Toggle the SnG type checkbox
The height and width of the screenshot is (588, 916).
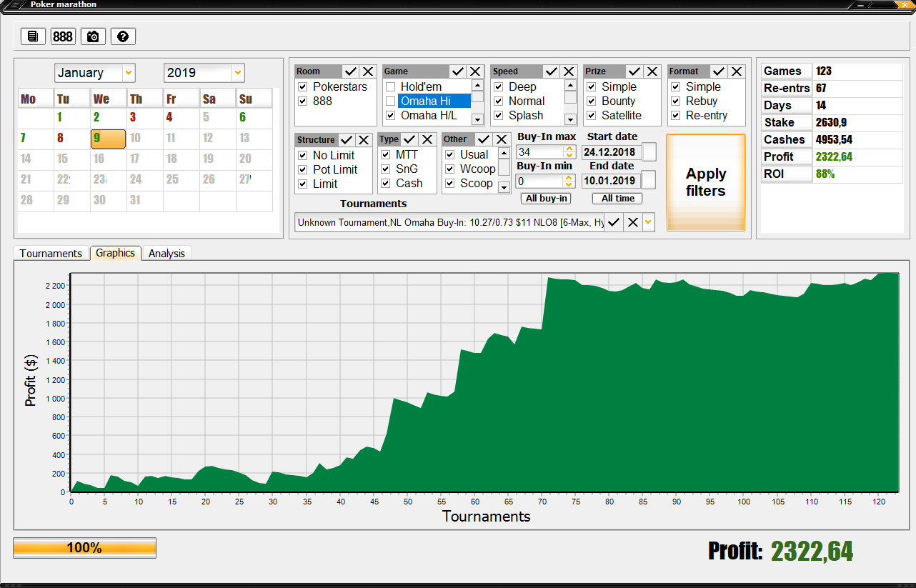(386, 169)
